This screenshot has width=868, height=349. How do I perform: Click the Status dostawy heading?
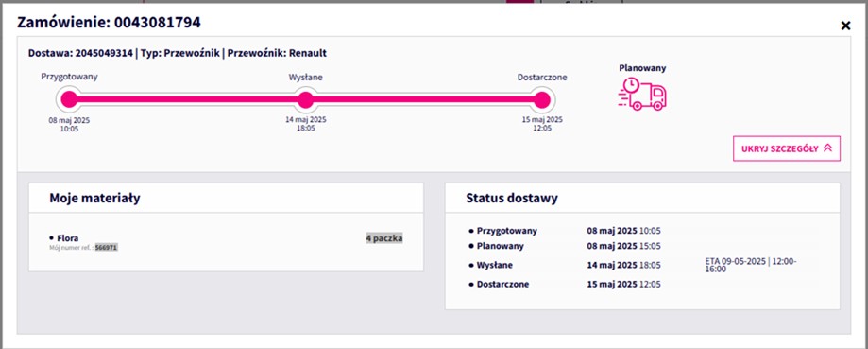[x=512, y=198]
